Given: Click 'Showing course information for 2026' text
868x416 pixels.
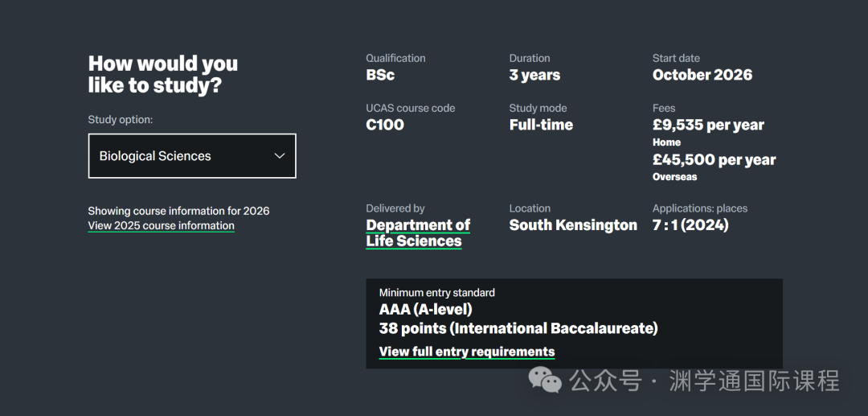Looking at the screenshot, I should 178,211.
